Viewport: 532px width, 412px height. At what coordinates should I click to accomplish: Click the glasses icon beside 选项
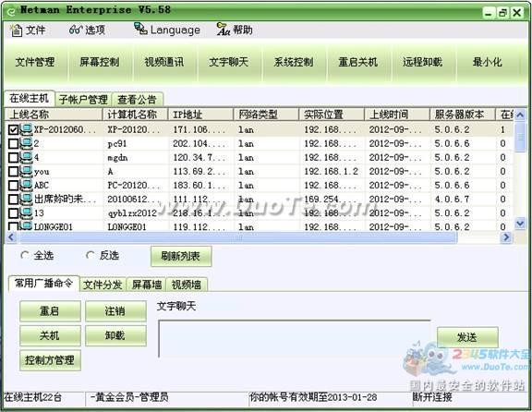pos(76,30)
